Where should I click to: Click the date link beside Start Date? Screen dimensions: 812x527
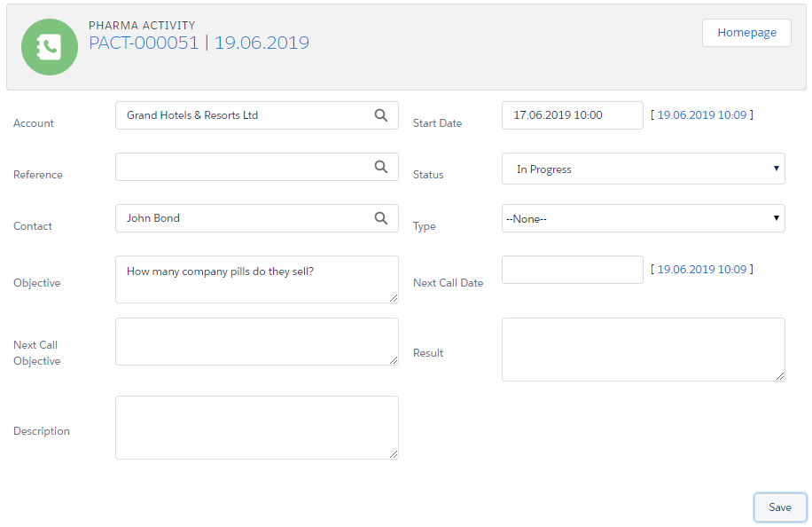point(701,114)
